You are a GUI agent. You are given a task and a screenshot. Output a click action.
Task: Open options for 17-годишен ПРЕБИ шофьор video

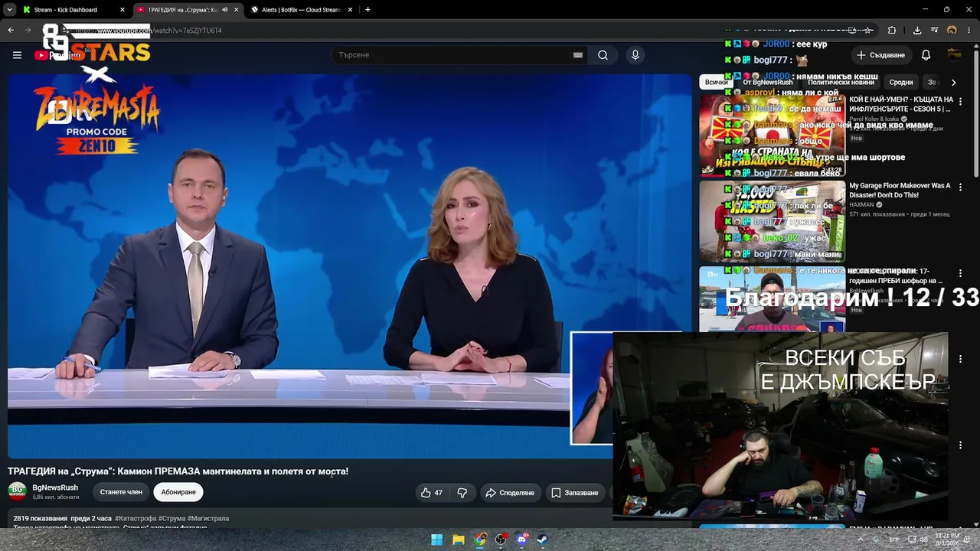960,273
